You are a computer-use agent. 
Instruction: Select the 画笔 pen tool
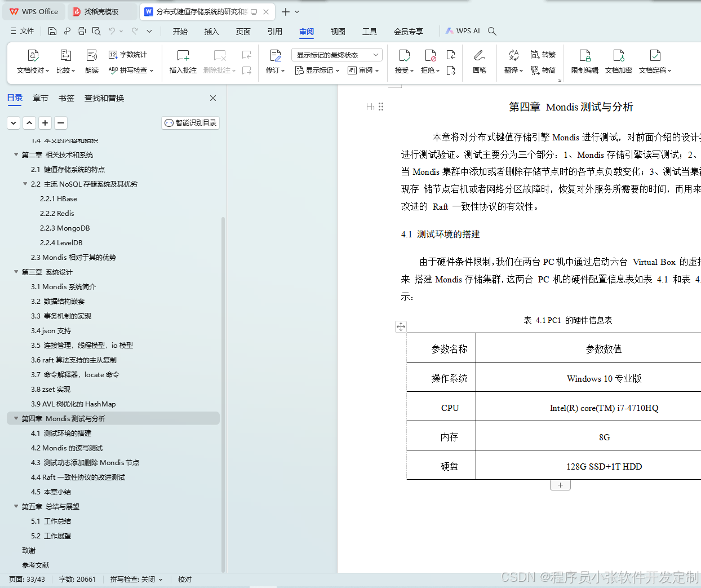point(480,55)
